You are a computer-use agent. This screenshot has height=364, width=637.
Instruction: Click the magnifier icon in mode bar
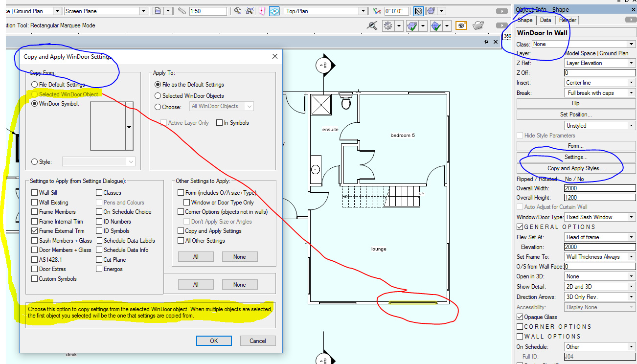[372, 25]
